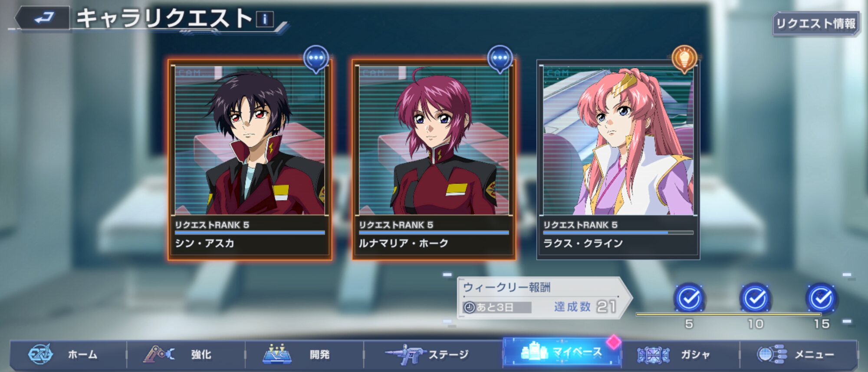
Task: Switch to the 開発 tab
Action: point(304,355)
